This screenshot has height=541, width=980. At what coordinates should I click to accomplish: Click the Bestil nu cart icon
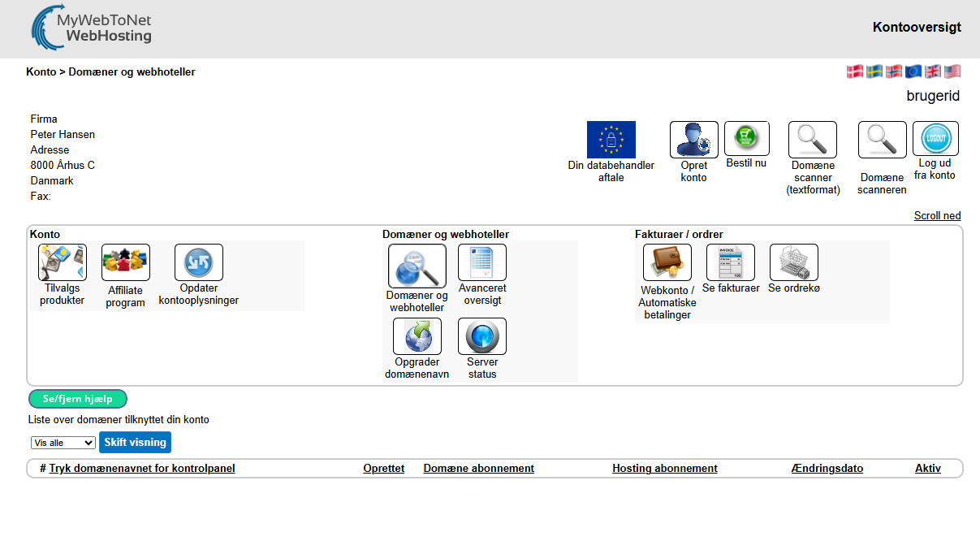746,139
